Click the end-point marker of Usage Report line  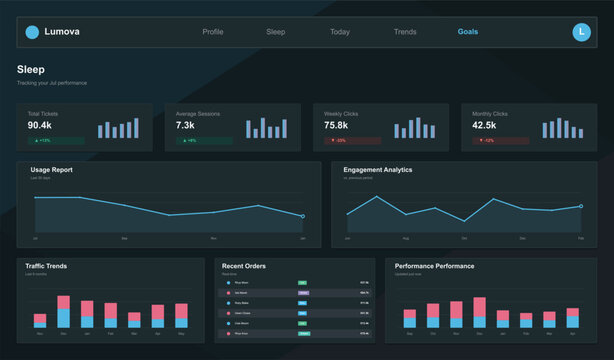[x=303, y=216]
